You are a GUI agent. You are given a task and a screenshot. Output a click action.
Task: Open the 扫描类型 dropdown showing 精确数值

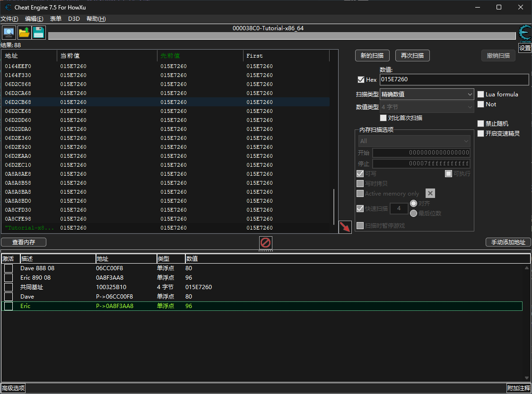427,94
